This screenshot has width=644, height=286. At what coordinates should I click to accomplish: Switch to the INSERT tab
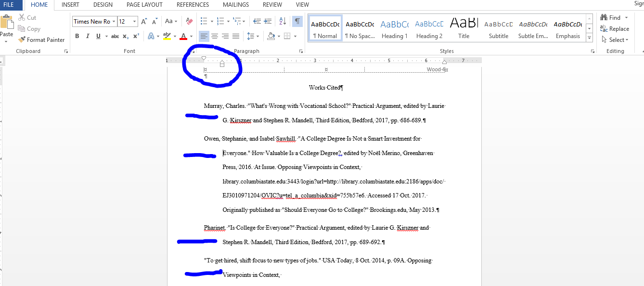70,4
